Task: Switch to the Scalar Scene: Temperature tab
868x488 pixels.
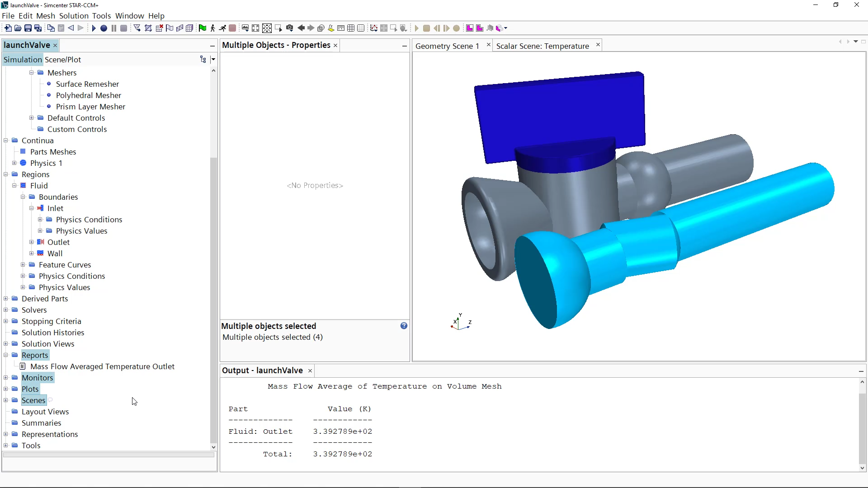Action: point(542,46)
